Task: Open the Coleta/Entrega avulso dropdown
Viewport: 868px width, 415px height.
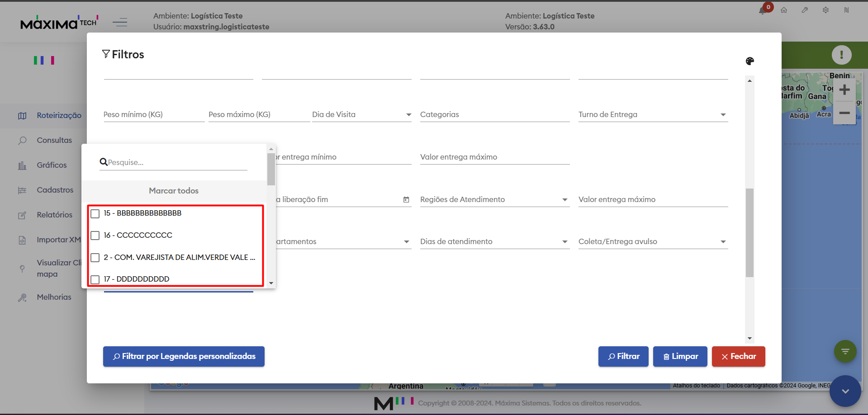Action: point(653,242)
